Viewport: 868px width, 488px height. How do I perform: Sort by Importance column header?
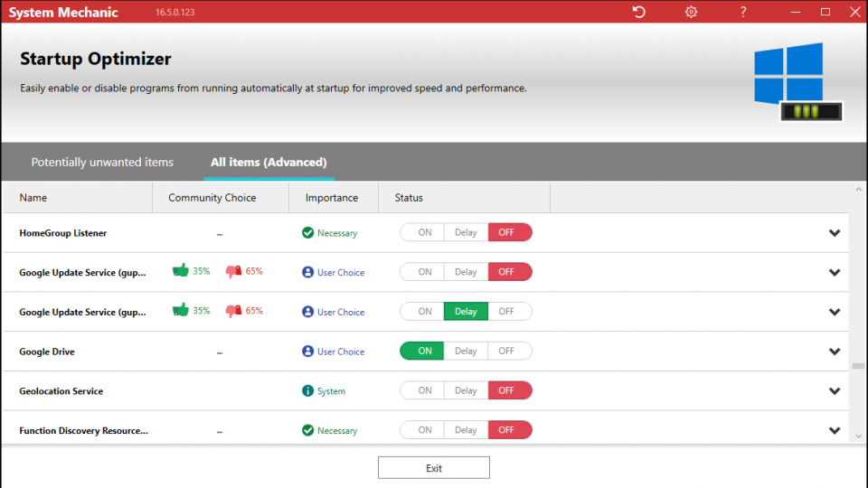tap(334, 198)
